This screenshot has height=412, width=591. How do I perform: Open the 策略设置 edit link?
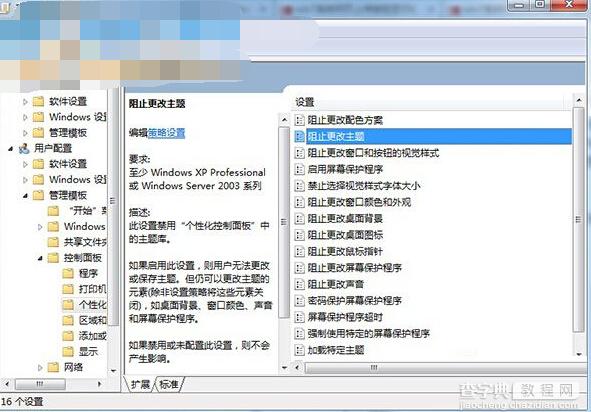[166, 133]
